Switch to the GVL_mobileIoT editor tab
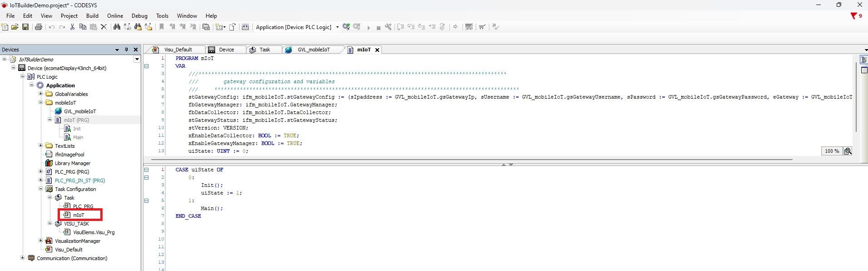The image size is (868, 271). tap(313, 50)
